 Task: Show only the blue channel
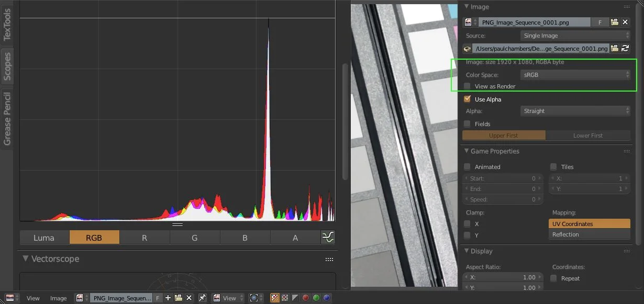[x=327, y=298]
